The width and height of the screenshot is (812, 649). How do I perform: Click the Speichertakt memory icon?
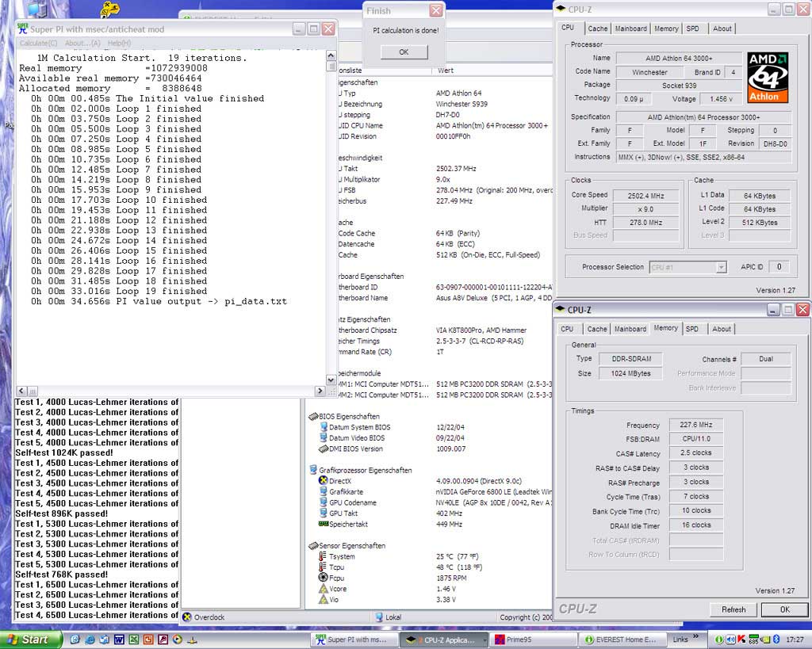[x=324, y=524]
